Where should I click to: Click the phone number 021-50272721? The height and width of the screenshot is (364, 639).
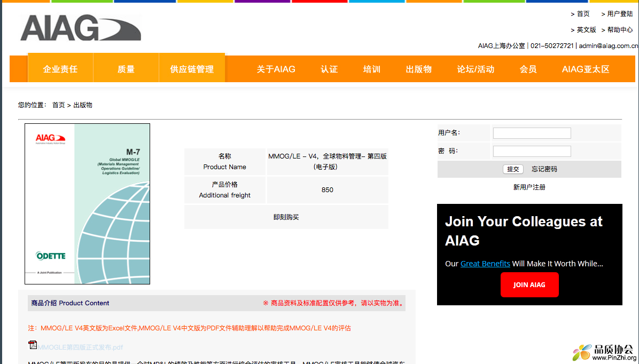tap(552, 45)
